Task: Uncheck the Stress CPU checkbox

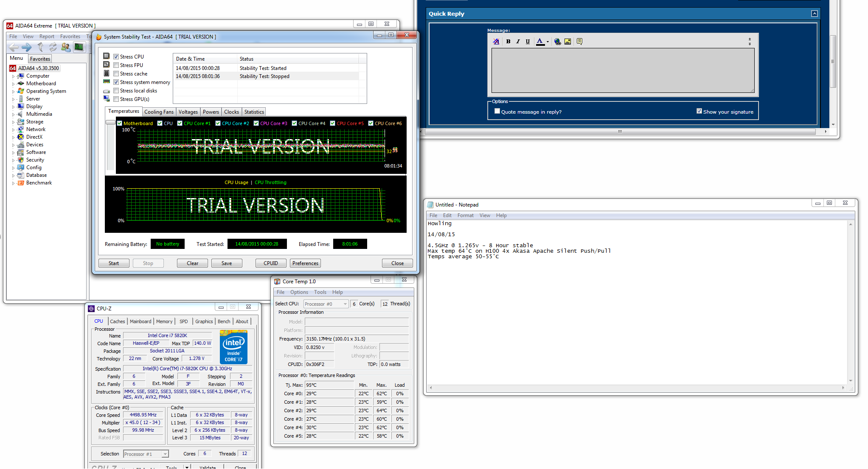Action: tap(116, 56)
